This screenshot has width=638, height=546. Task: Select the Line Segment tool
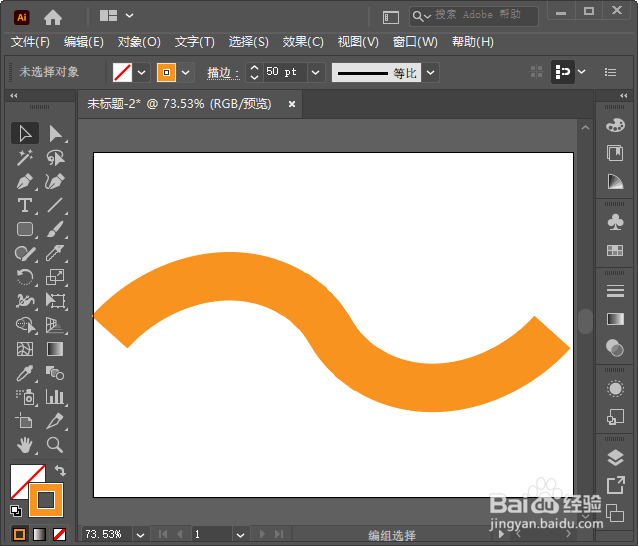(55, 205)
